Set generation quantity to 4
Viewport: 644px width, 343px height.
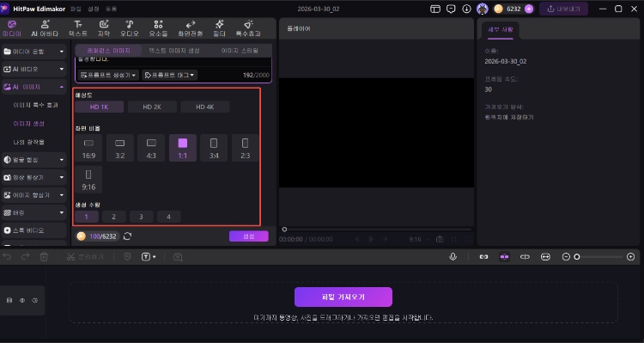[168, 217]
